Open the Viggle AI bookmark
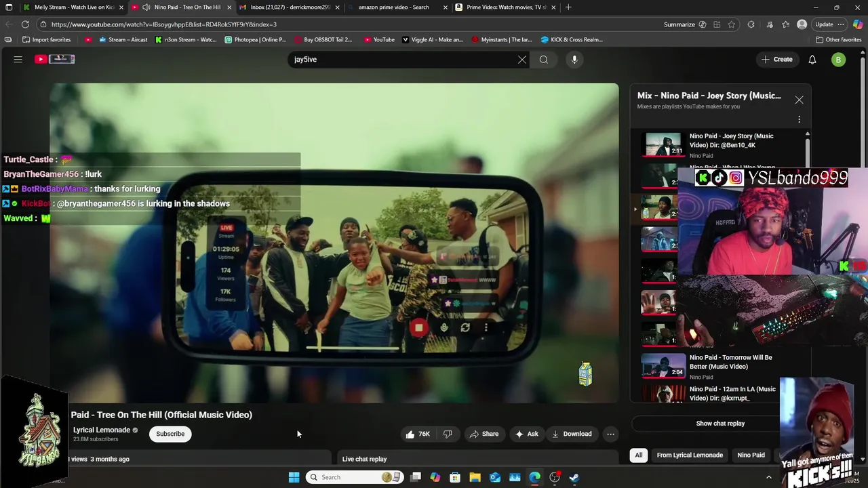The height and width of the screenshot is (488, 868). (433, 40)
